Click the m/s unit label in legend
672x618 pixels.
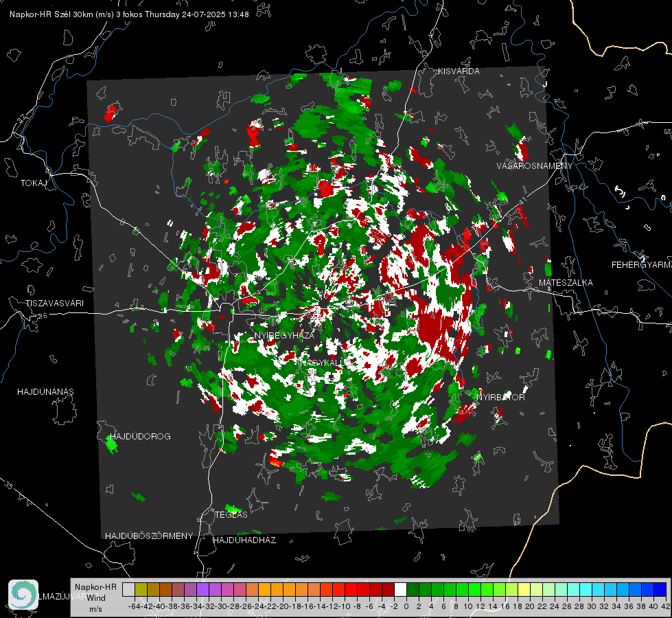tap(95, 609)
